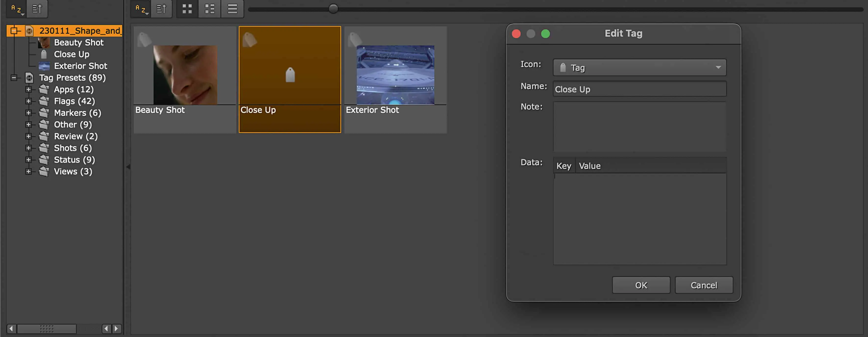Click the Name field containing Close Up
868x337 pixels.
[x=639, y=89]
